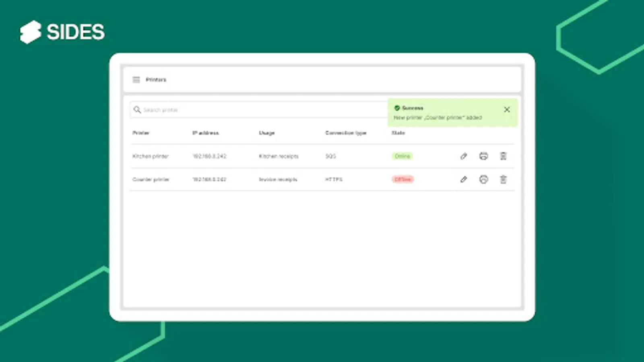Viewport: 644px width, 362px height.
Task: Toggle the Online status badge of Kitchen printer
Action: (x=402, y=156)
